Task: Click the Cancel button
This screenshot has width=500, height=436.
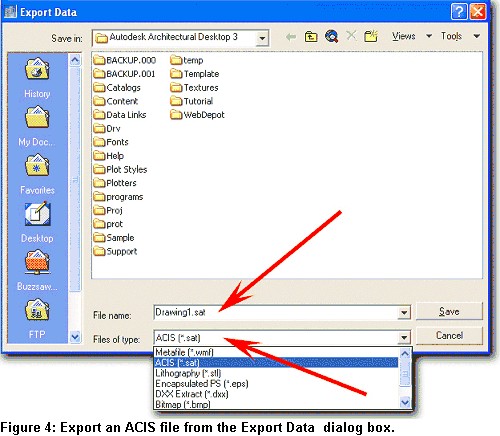Action: 449,335
